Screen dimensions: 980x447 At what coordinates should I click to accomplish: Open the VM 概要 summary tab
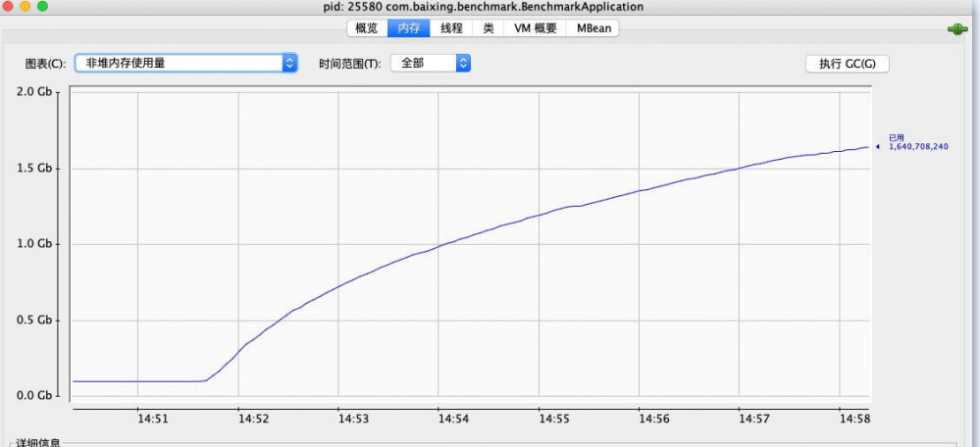535,28
